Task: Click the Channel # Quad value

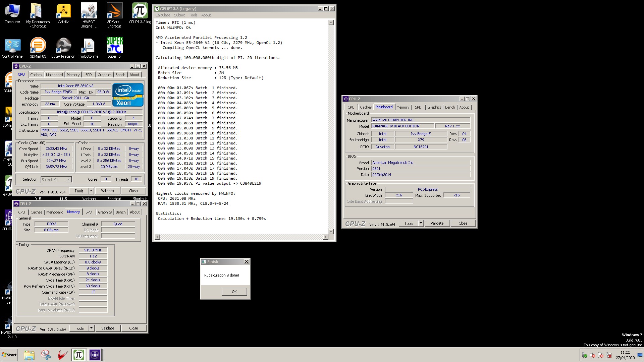Action: coord(118,224)
